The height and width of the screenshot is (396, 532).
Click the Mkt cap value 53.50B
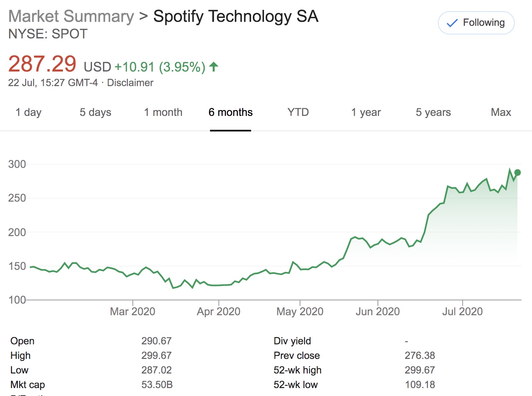click(157, 384)
